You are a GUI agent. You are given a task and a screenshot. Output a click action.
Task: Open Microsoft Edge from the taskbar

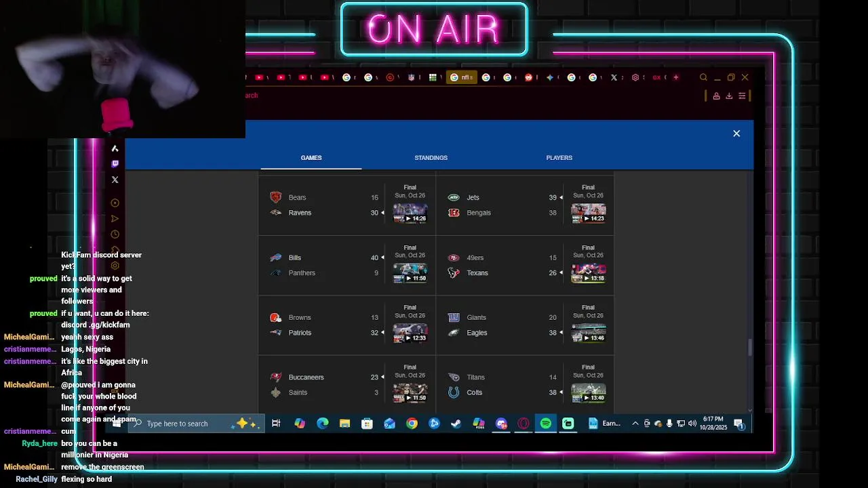click(x=323, y=424)
